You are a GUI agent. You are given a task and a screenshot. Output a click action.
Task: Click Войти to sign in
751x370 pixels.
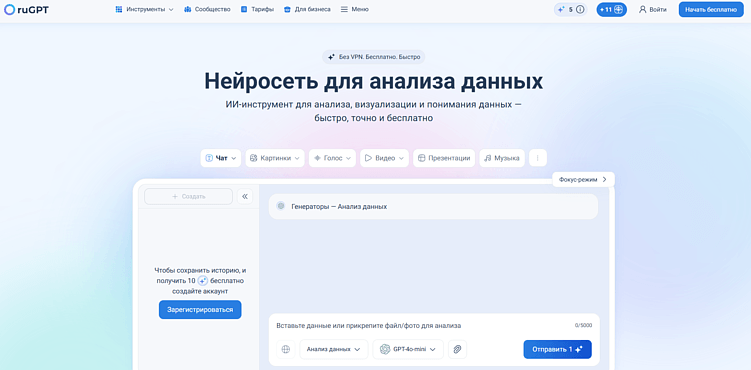pos(653,10)
